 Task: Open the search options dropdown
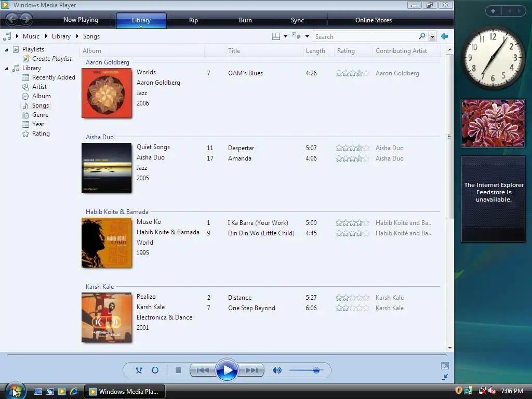432,37
